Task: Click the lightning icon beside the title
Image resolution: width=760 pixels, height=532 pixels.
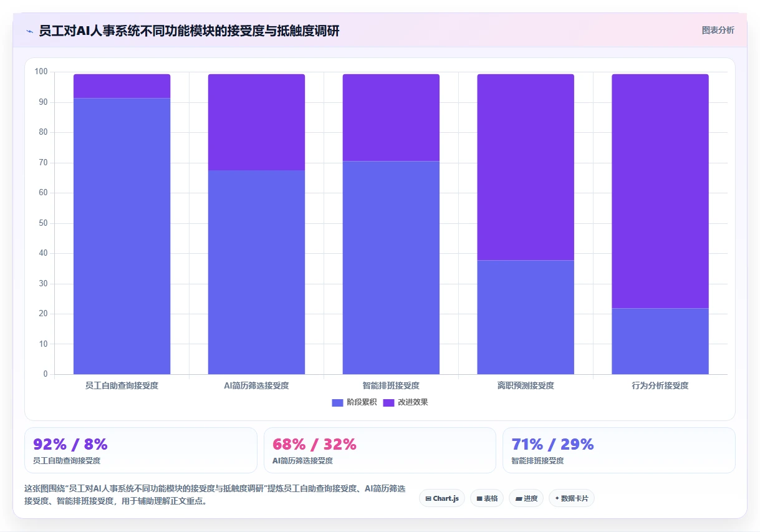Action: click(29, 31)
